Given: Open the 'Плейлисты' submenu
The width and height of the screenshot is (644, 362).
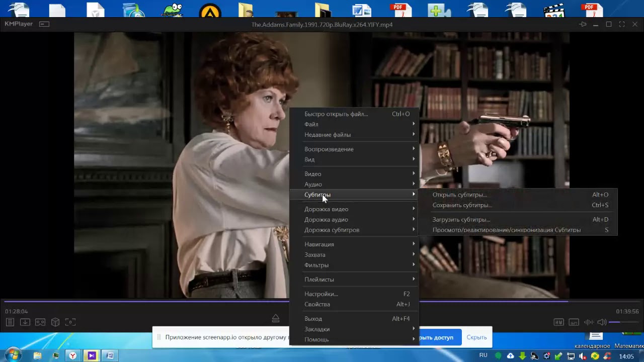Looking at the screenshot, I should coord(354,280).
